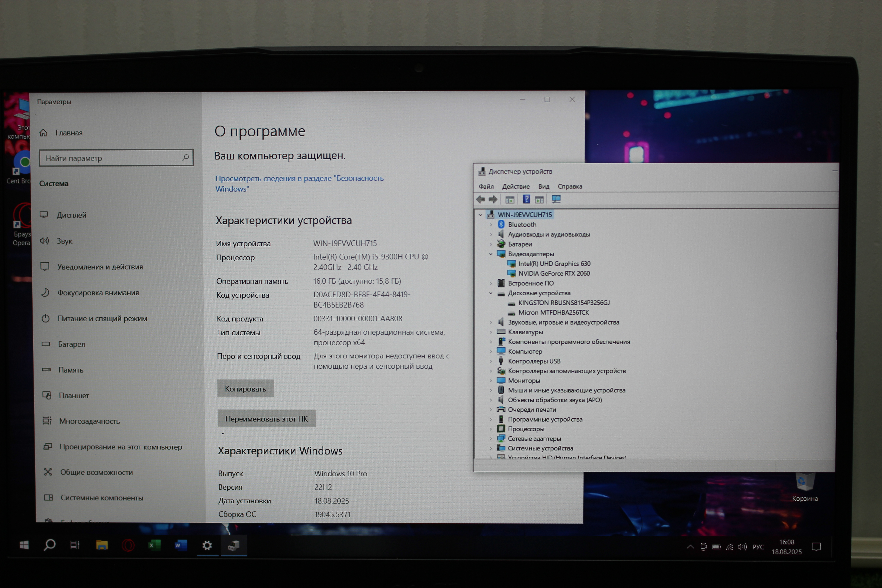This screenshot has width=882, height=588.
Task: Collapse the Видеоадаптеры tree node
Action: click(x=491, y=254)
